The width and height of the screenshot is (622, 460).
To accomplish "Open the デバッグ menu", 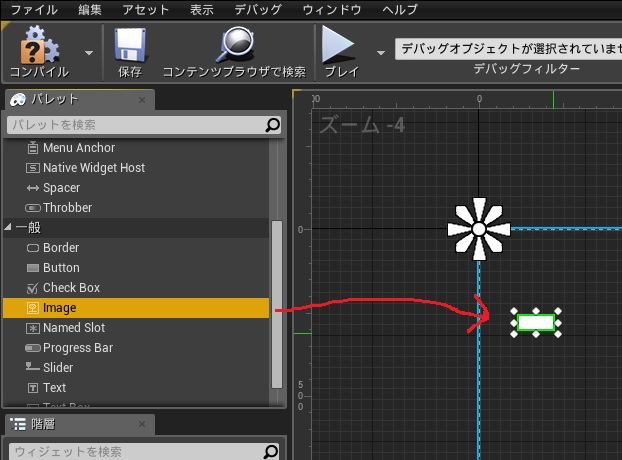I will pyautogui.click(x=258, y=10).
